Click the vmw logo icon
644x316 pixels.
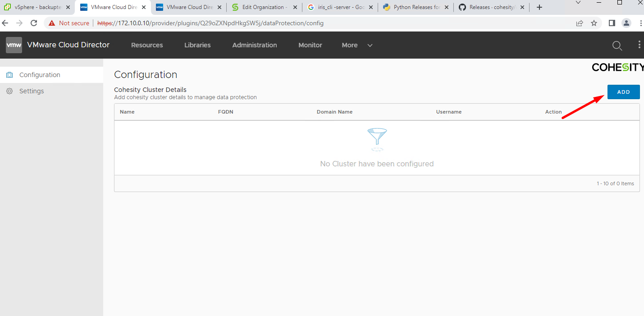tap(14, 45)
